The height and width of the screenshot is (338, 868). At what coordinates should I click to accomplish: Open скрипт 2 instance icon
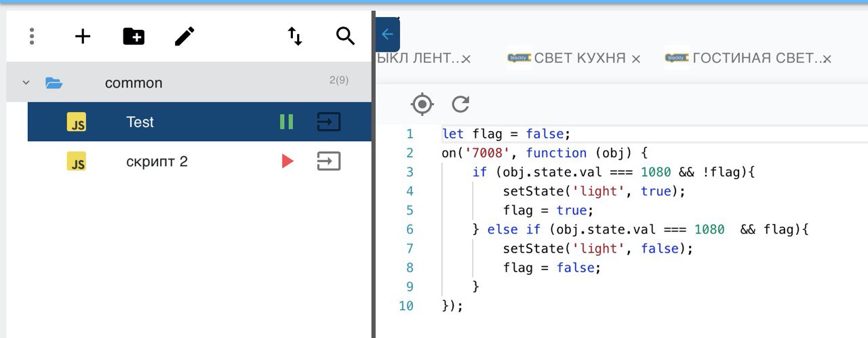[329, 162]
